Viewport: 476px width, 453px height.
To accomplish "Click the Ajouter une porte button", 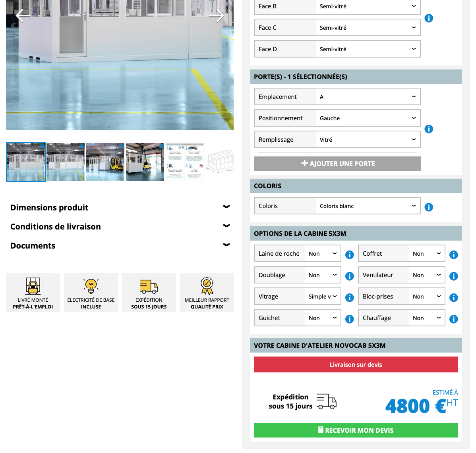I will (337, 164).
